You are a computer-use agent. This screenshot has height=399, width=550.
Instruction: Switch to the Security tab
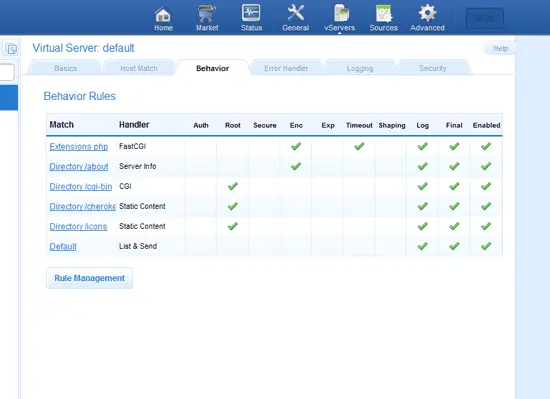pos(433,68)
